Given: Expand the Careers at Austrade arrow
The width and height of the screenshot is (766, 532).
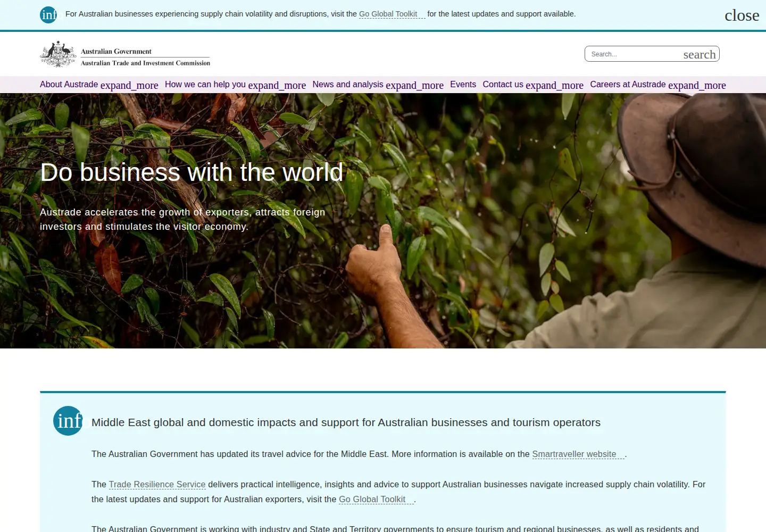Looking at the screenshot, I should (697, 85).
